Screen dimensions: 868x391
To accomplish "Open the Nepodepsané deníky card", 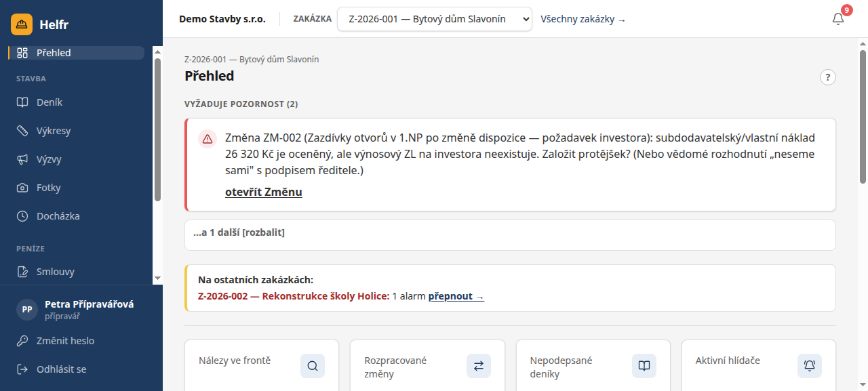I will point(593,365).
